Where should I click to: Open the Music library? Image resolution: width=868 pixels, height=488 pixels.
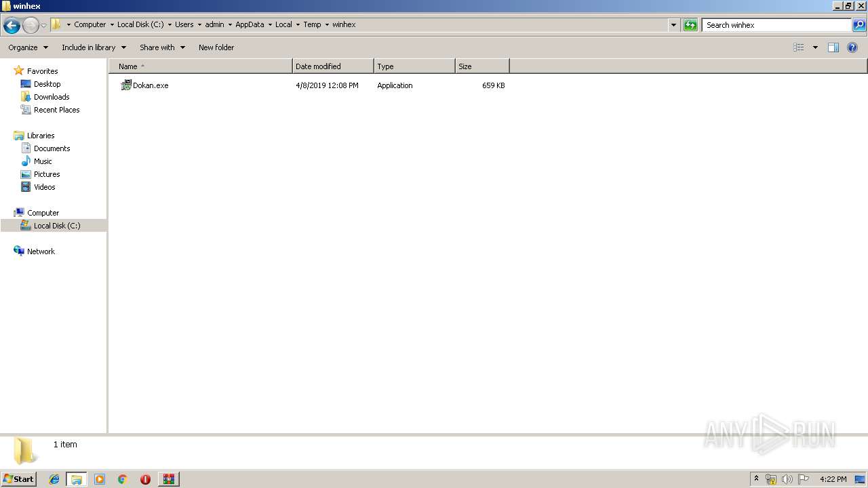43,161
